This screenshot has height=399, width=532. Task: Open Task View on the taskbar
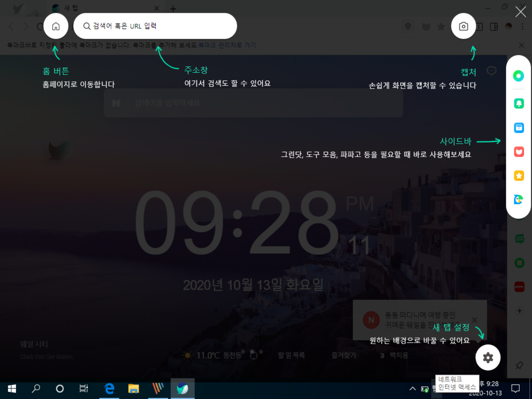(x=84, y=389)
